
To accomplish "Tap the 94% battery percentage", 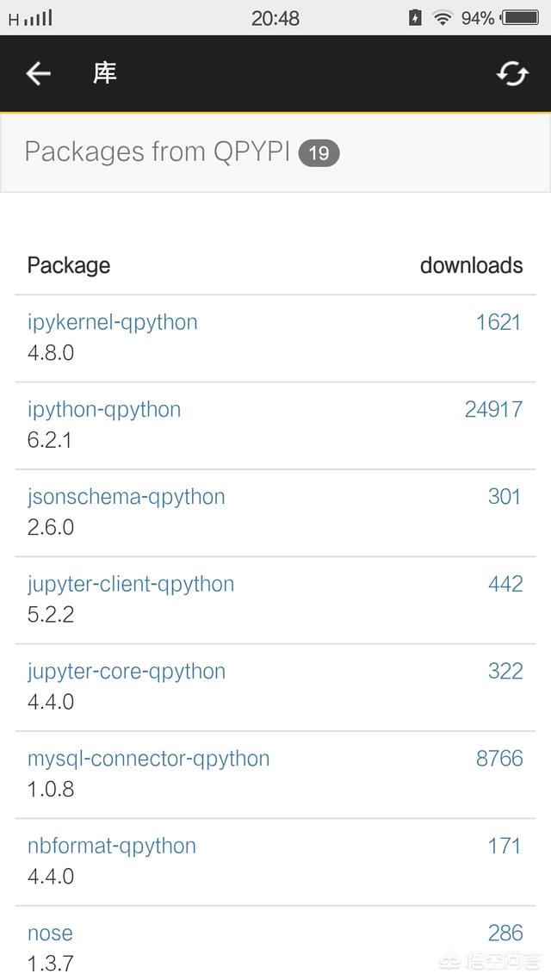I will coord(477,18).
